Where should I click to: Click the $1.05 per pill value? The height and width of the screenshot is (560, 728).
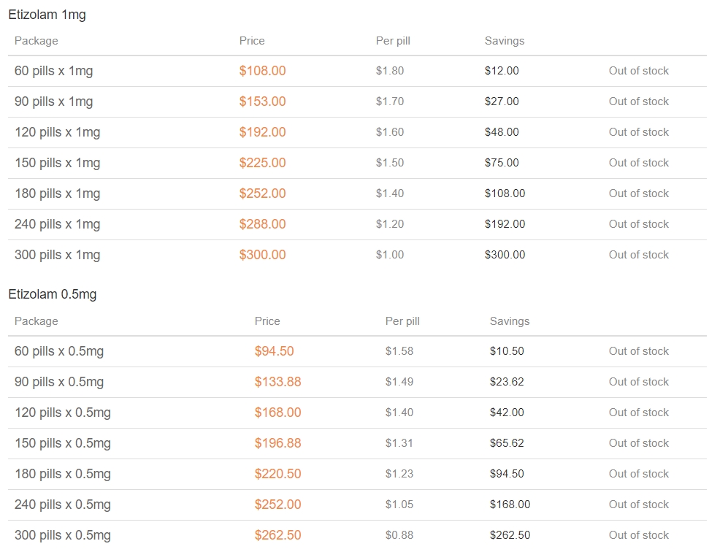(x=399, y=505)
